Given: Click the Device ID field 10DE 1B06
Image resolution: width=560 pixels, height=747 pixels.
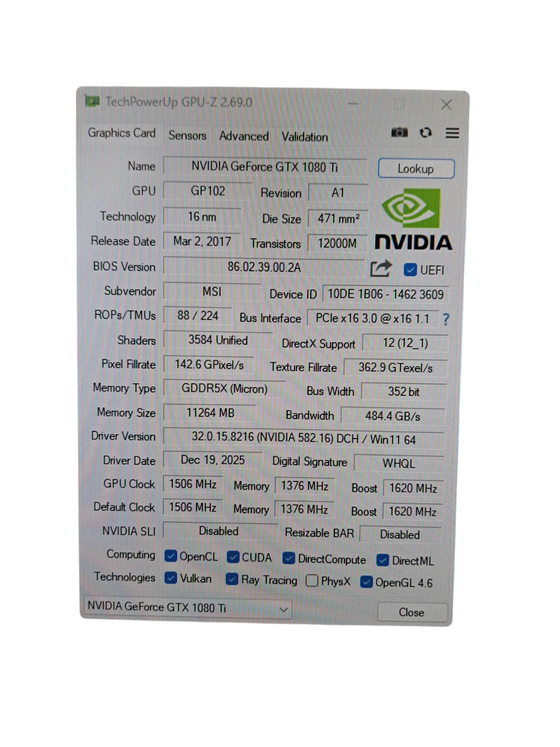Looking at the screenshot, I should tap(386, 294).
